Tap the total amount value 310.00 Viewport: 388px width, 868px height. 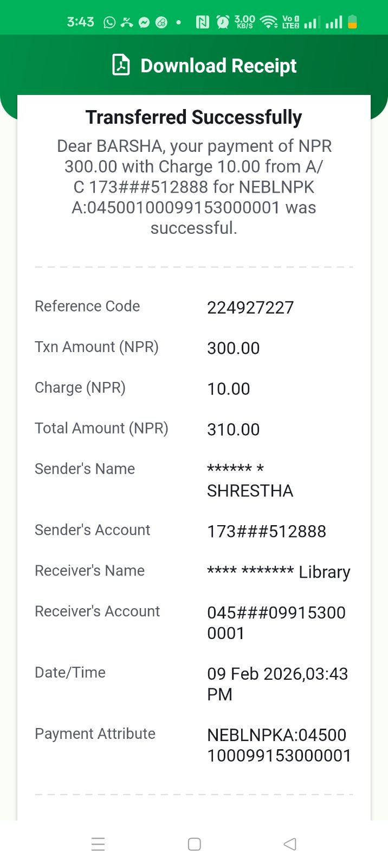coord(233,430)
